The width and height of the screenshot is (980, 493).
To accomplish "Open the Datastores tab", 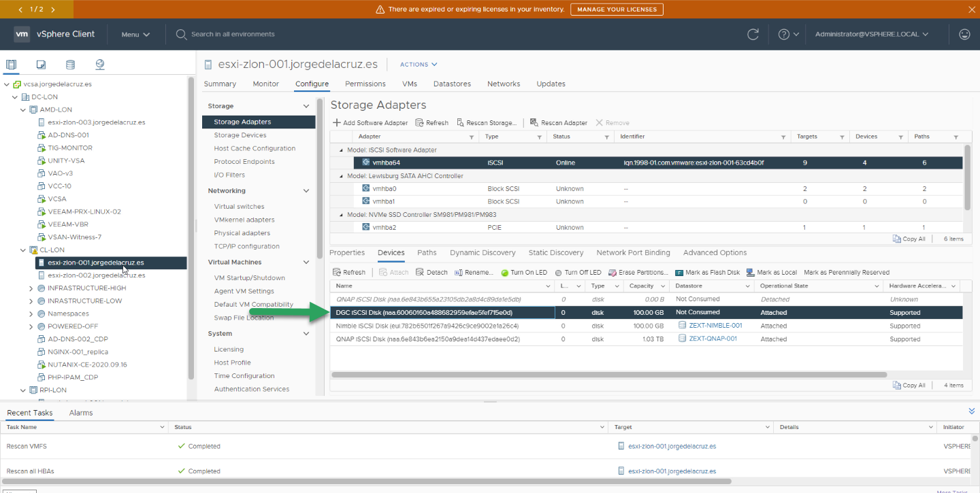I will click(453, 84).
